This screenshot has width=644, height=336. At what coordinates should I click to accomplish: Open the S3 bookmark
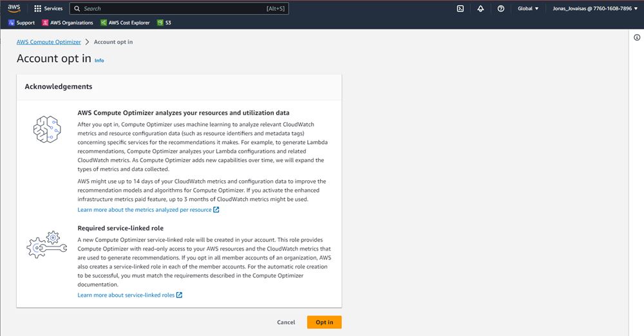164,23
